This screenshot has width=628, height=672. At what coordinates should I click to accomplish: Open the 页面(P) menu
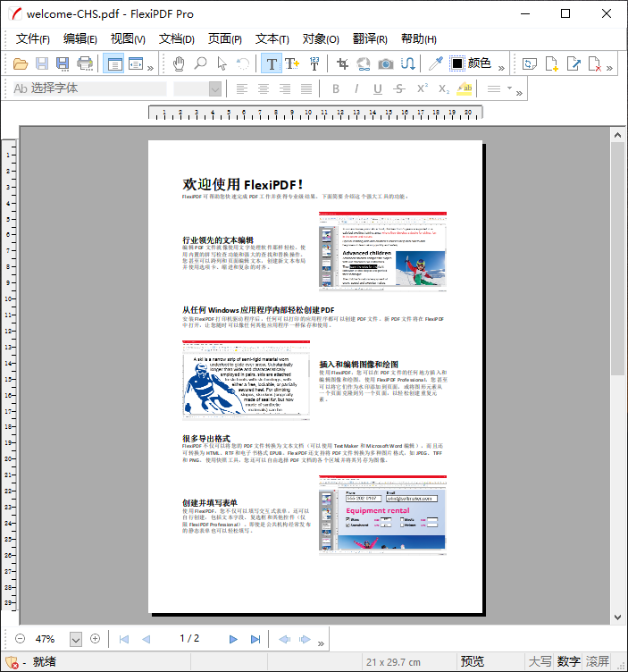point(225,39)
